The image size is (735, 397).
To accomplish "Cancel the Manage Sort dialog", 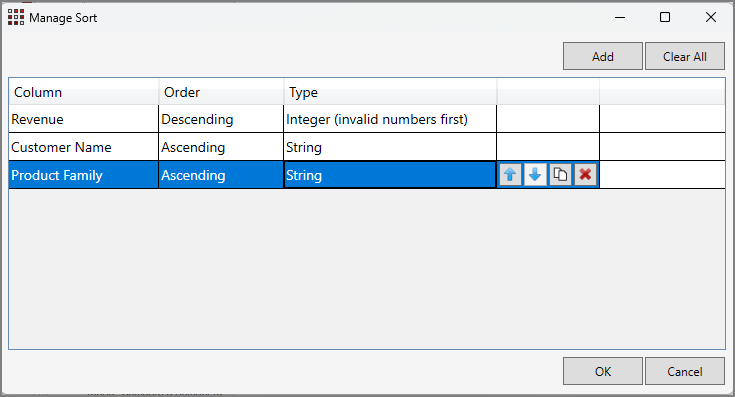I will tap(684, 371).
